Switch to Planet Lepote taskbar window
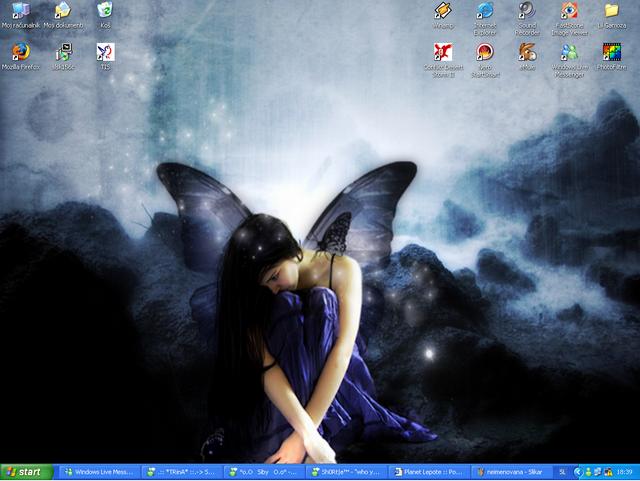This screenshot has width=640, height=481. 430,471
